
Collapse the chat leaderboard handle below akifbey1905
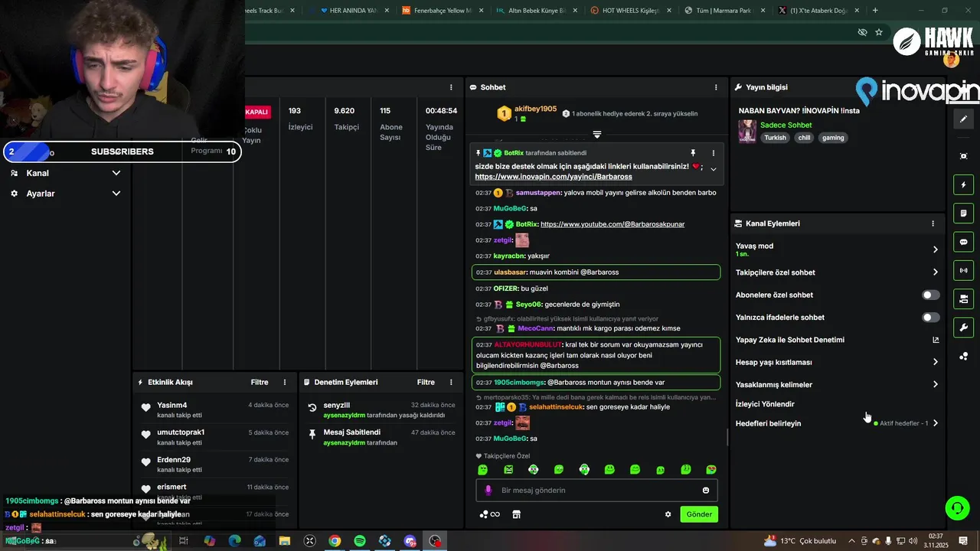point(596,134)
